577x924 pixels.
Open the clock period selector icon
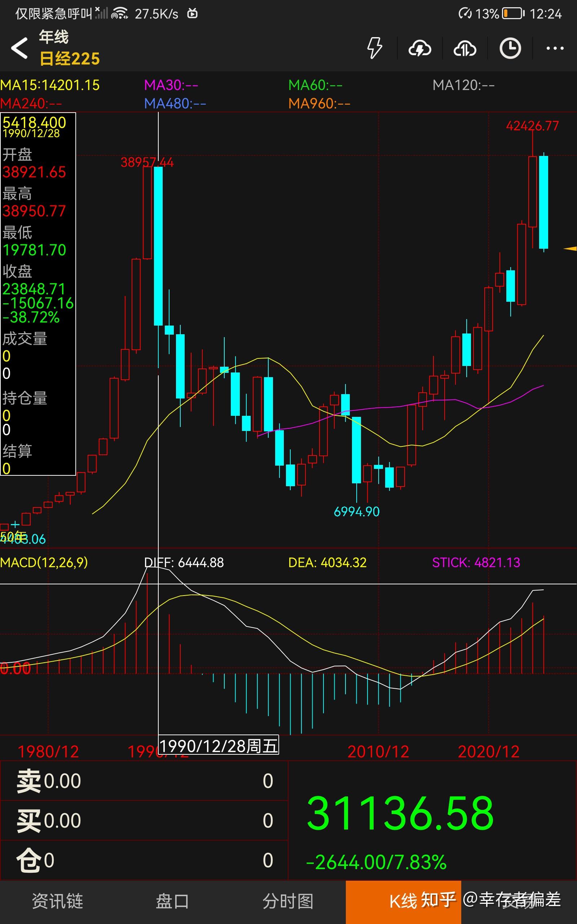(510, 48)
